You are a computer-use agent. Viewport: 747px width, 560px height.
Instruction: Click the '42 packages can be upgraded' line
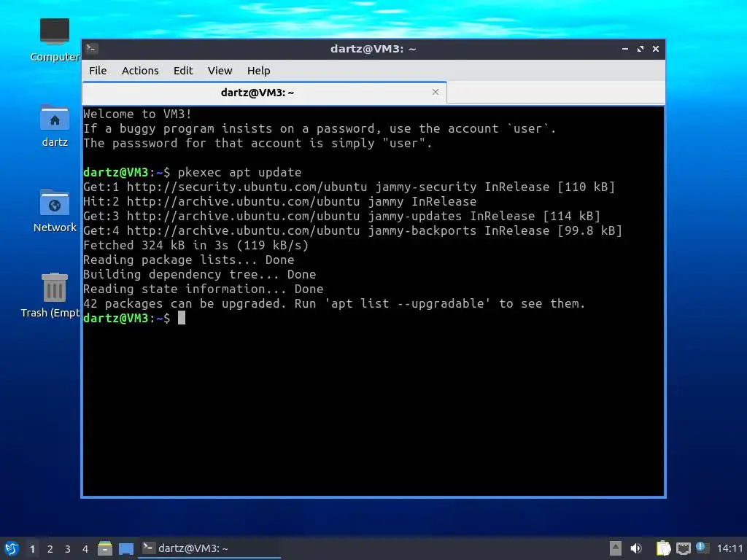pyautogui.click(x=334, y=303)
